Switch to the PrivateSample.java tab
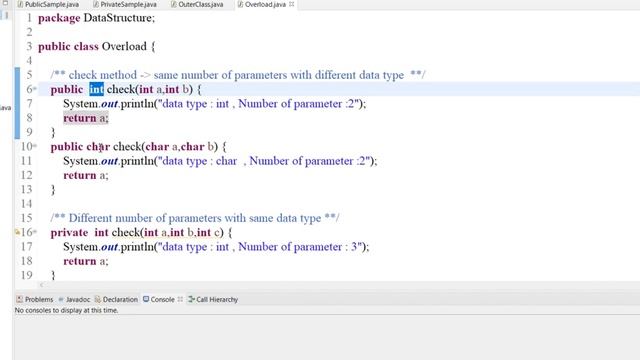 click(124, 4)
